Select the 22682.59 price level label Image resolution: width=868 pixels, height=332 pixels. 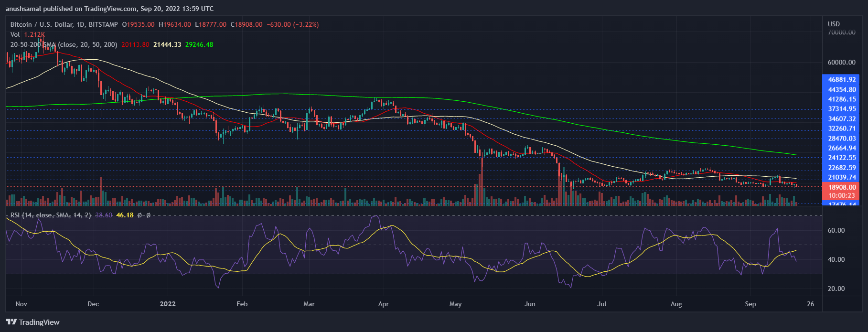pos(841,168)
